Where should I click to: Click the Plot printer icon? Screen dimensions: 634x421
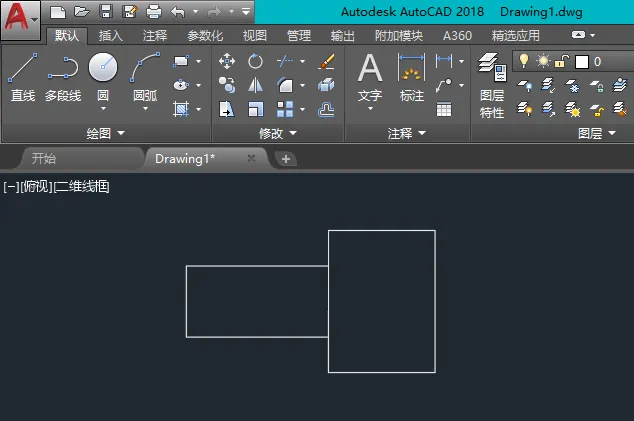point(154,12)
